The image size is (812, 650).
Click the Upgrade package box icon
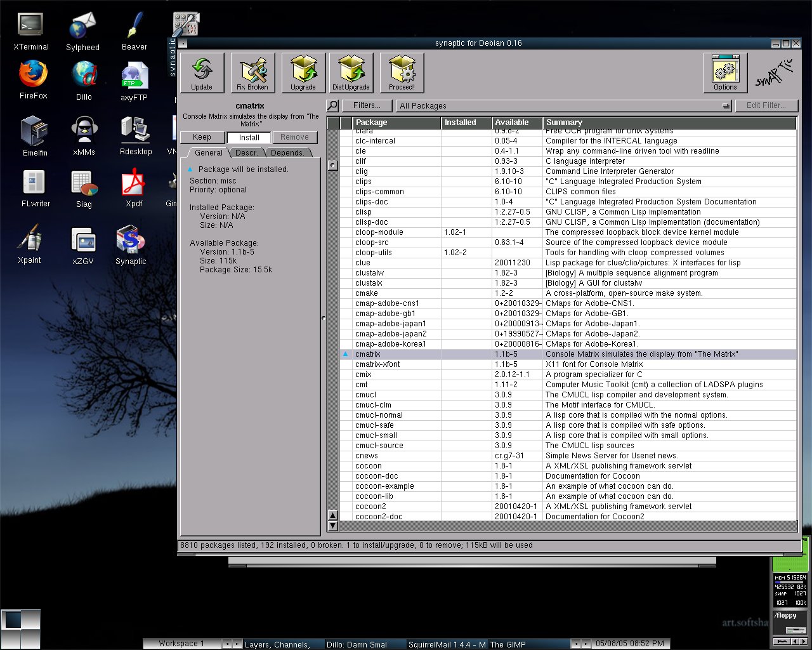[303, 72]
